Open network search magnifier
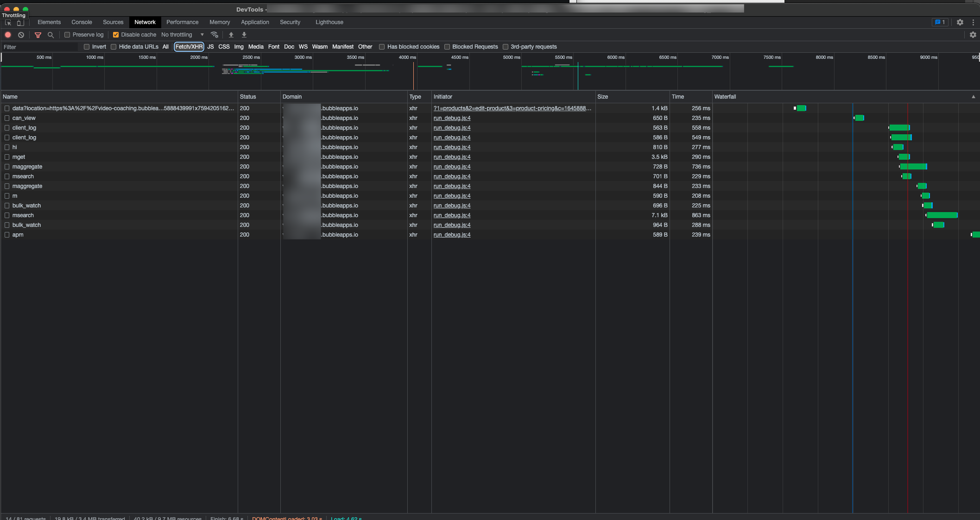 click(51, 35)
